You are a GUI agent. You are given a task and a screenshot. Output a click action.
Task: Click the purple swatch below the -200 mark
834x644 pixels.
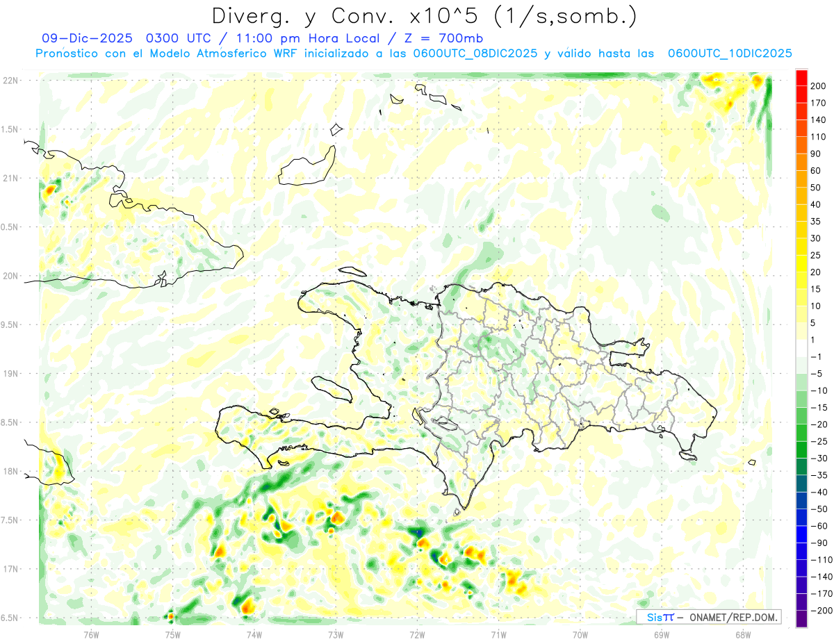(801, 619)
